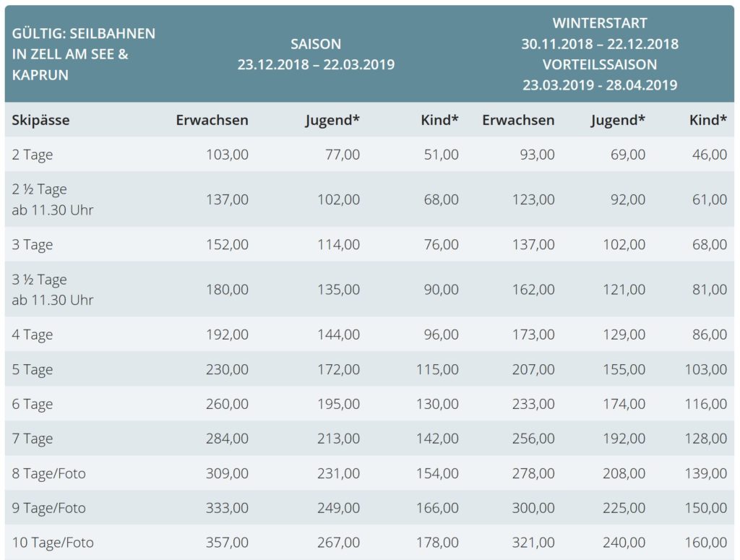
Task: Select the Kind price 160,00 for 10 Tage
Action: [x=706, y=543]
